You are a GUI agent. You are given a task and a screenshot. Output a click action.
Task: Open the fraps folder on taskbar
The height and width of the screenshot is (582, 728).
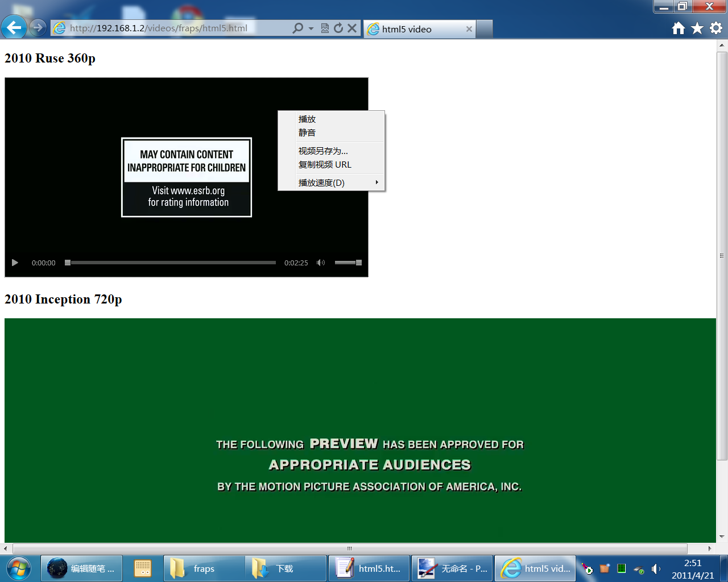204,568
